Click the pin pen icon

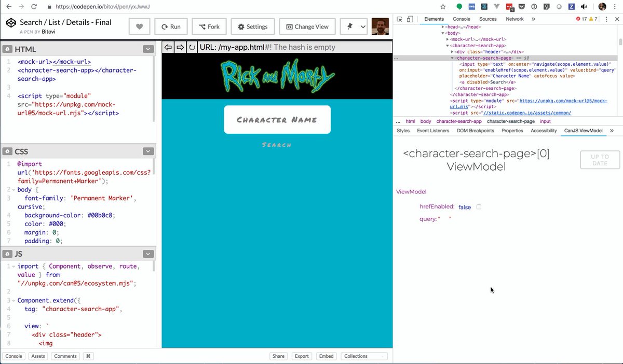(349, 26)
